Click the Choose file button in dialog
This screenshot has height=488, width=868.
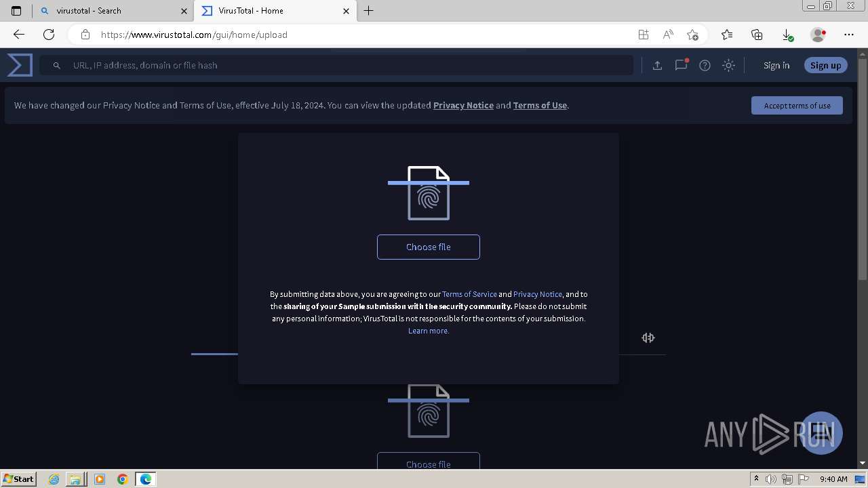pyautogui.click(x=429, y=247)
